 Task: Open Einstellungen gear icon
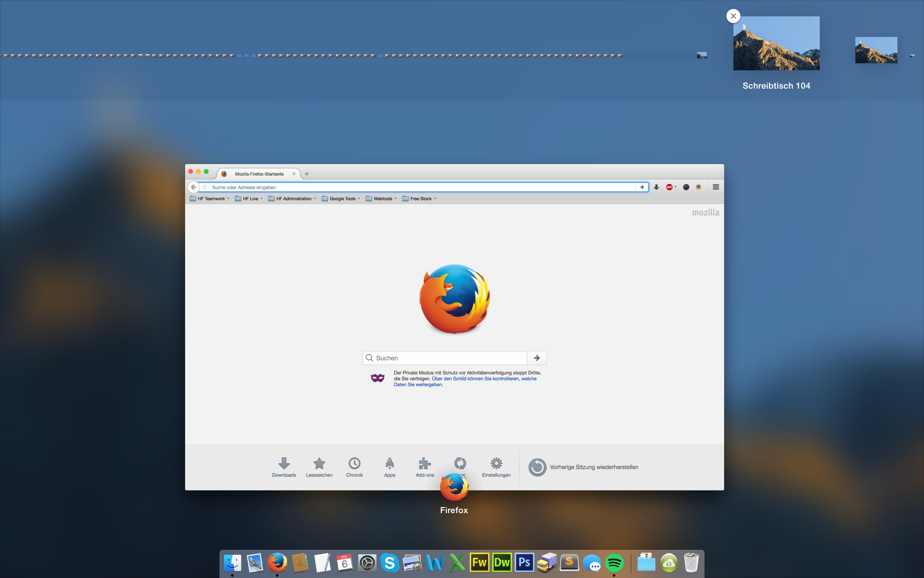tap(496, 463)
